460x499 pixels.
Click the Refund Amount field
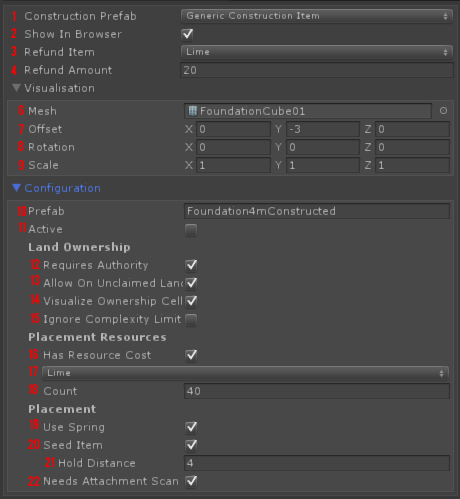[x=317, y=70]
